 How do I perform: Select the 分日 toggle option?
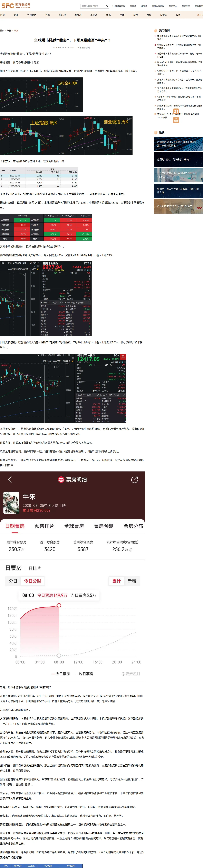click(x=13, y=581)
